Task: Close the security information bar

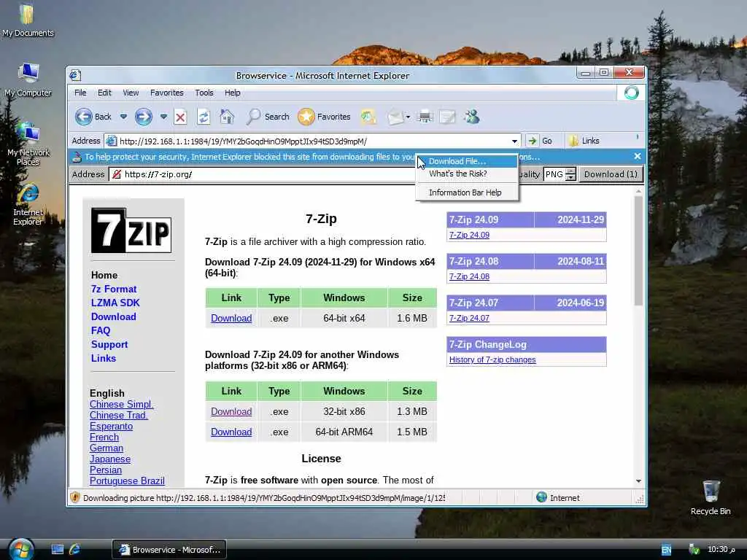Action: pos(638,156)
